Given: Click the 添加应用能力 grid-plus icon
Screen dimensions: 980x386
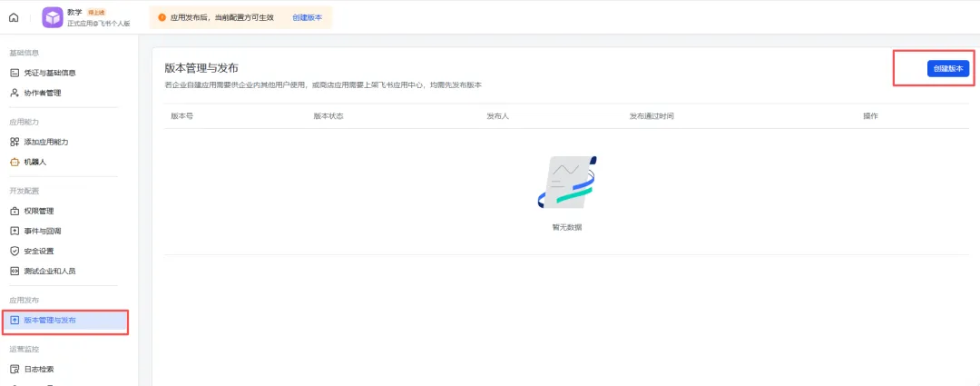Looking at the screenshot, I should pos(15,142).
